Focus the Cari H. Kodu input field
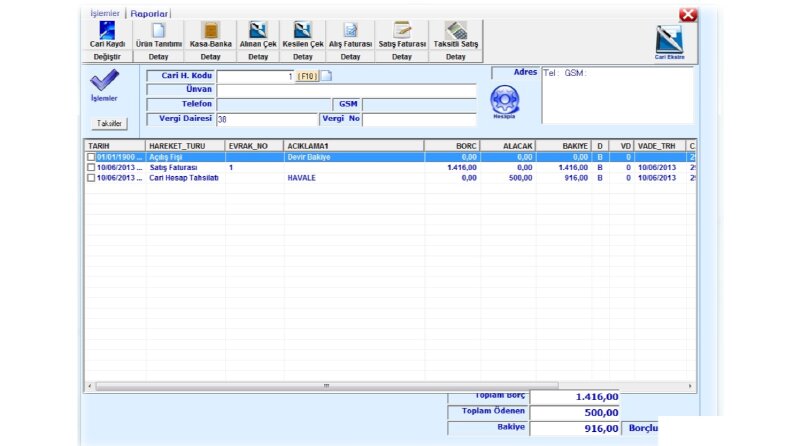Image resolution: width=793 pixels, height=446 pixels. click(255, 76)
